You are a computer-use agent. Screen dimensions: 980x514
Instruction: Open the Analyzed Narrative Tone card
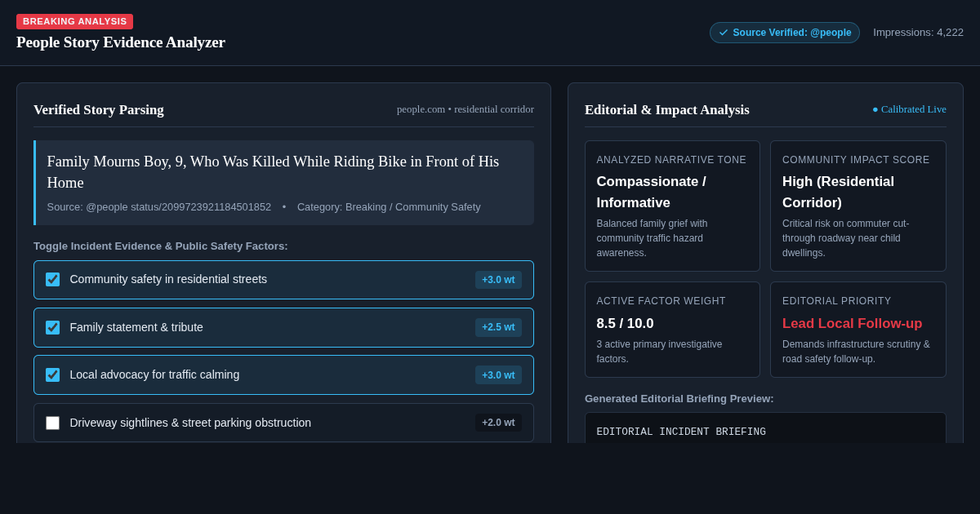672,206
